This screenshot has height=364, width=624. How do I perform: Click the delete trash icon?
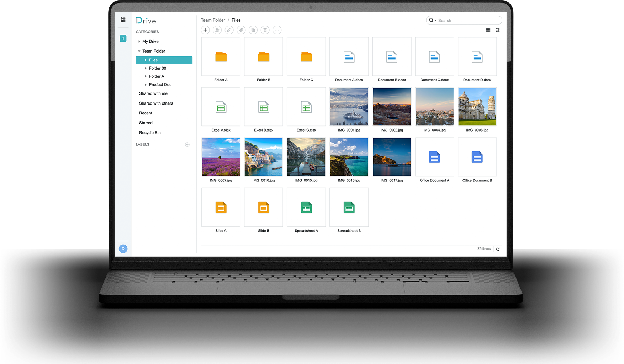pos(265,30)
